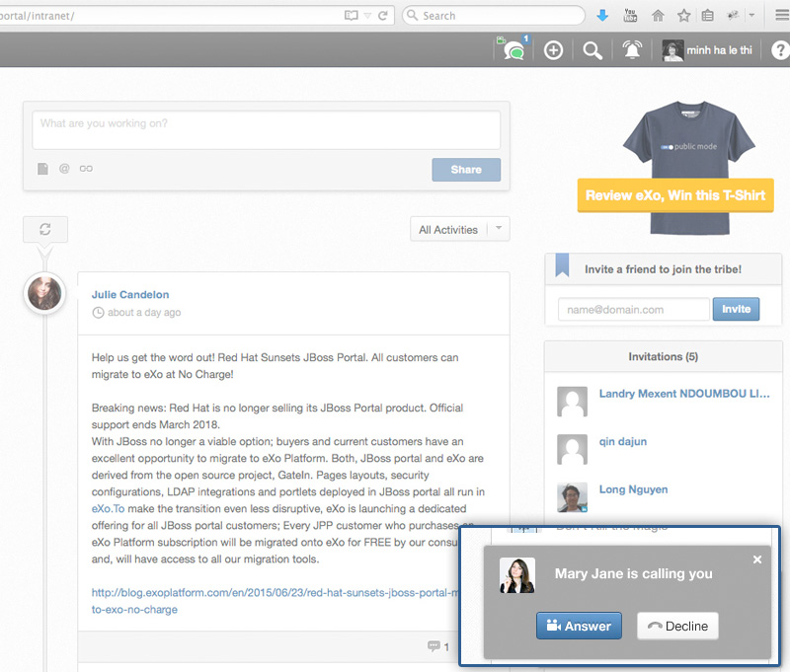Click the 'What are you working on?' box
The width and height of the screenshot is (790, 672).
(266, 130)
